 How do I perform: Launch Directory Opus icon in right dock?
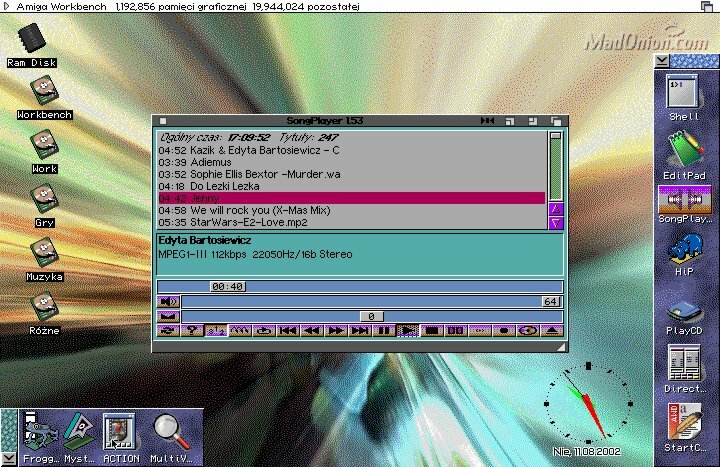click(x=684, y=369)
